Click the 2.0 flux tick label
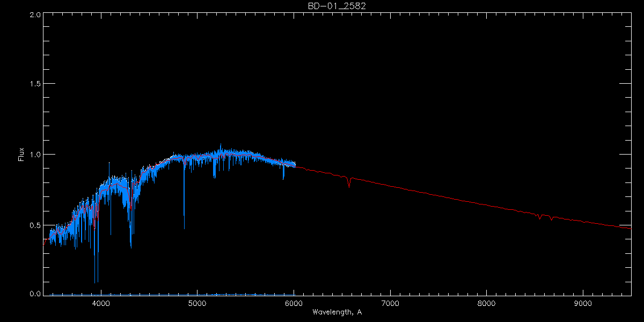 pos(35,15)
